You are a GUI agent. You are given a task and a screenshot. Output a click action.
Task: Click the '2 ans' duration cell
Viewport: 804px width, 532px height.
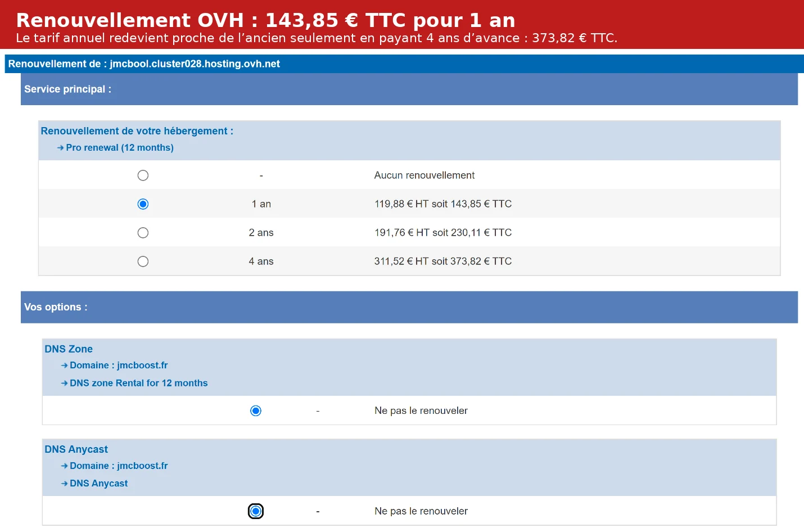pos(261,233)
